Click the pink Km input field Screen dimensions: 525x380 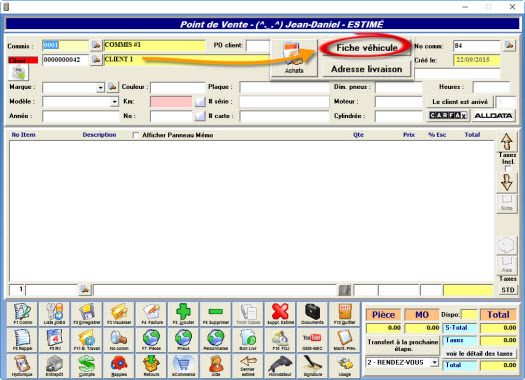pyautogui.click(x=171, y=102)
